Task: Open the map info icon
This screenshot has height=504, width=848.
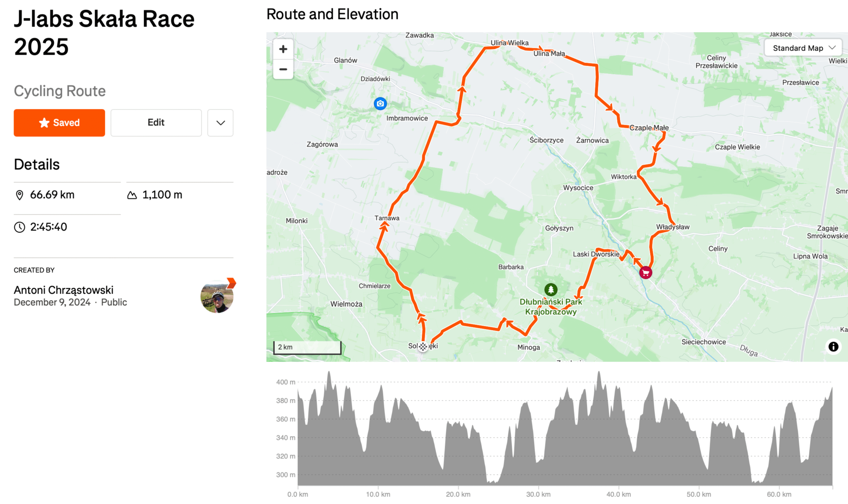Action: 833,346
